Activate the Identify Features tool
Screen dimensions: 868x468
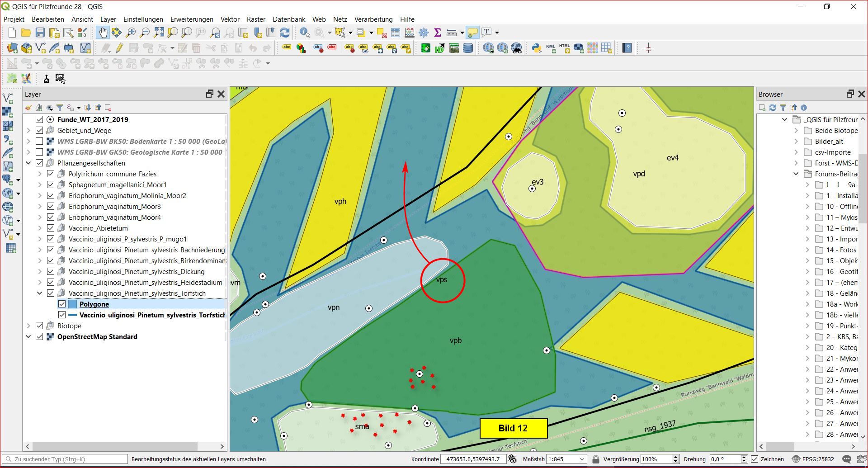click(x=305, y=33)
